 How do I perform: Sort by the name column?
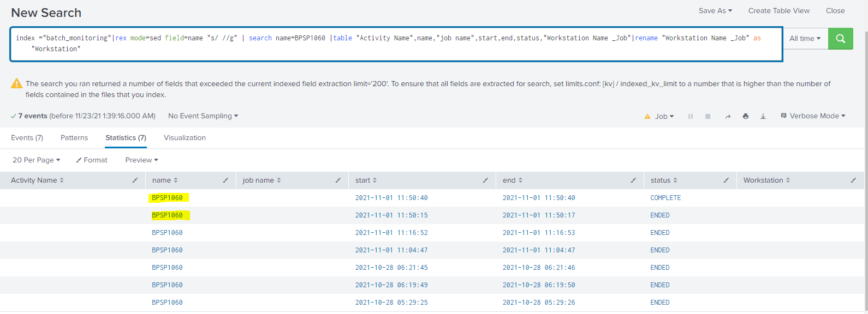pyautogui.click(x=165, y=180)
